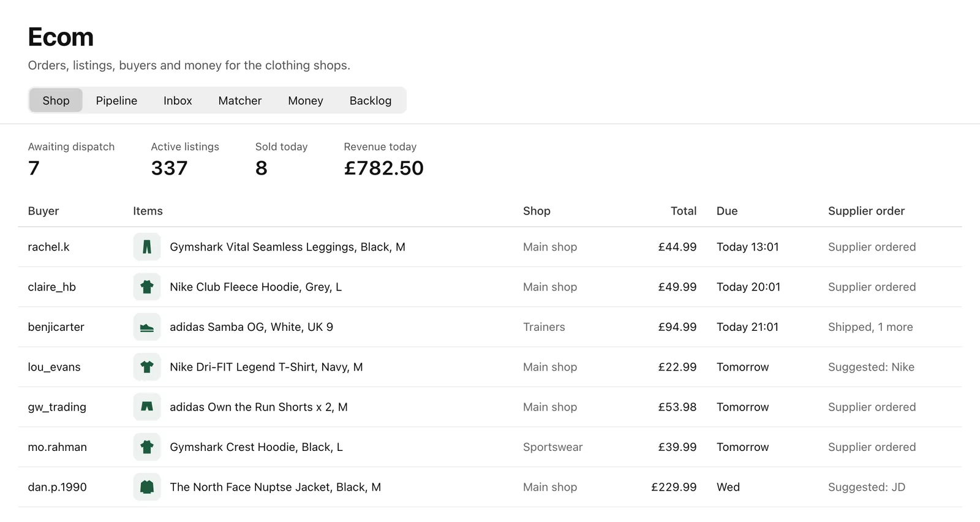Click buyer name gw_trading

tap(57, 407)
